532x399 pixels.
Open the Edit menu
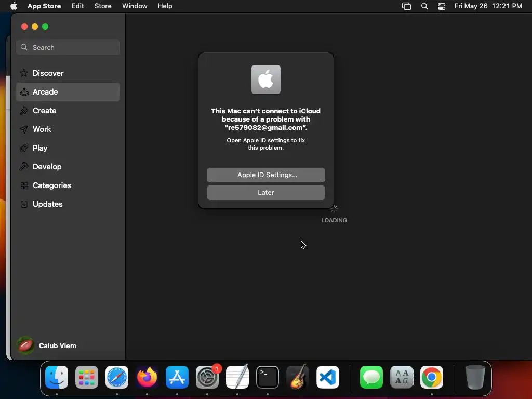(78, 6)
